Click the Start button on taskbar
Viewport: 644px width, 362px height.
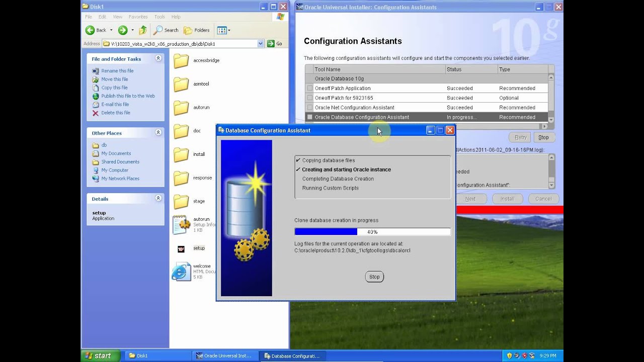point(101,356)
